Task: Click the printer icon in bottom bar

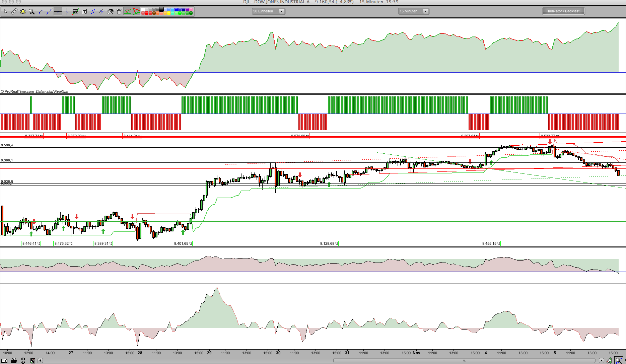Action: pyautogui.click(x=14, y=361)
